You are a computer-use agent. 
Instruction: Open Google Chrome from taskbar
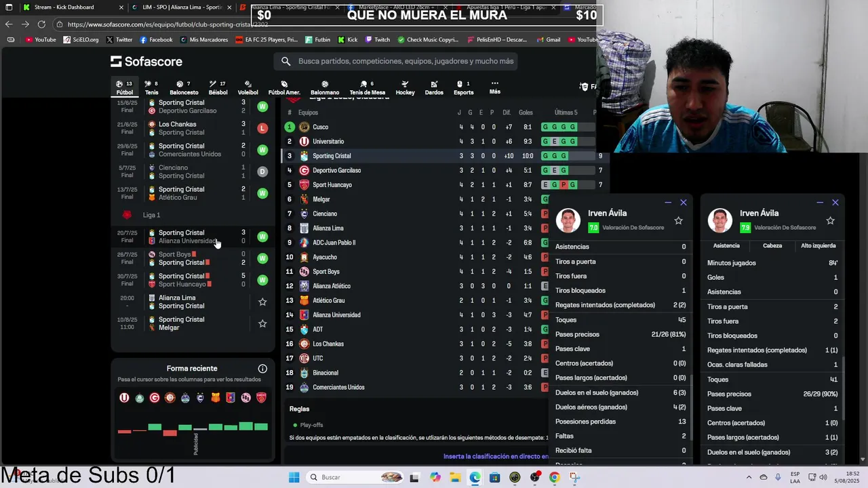pos(554,477)
